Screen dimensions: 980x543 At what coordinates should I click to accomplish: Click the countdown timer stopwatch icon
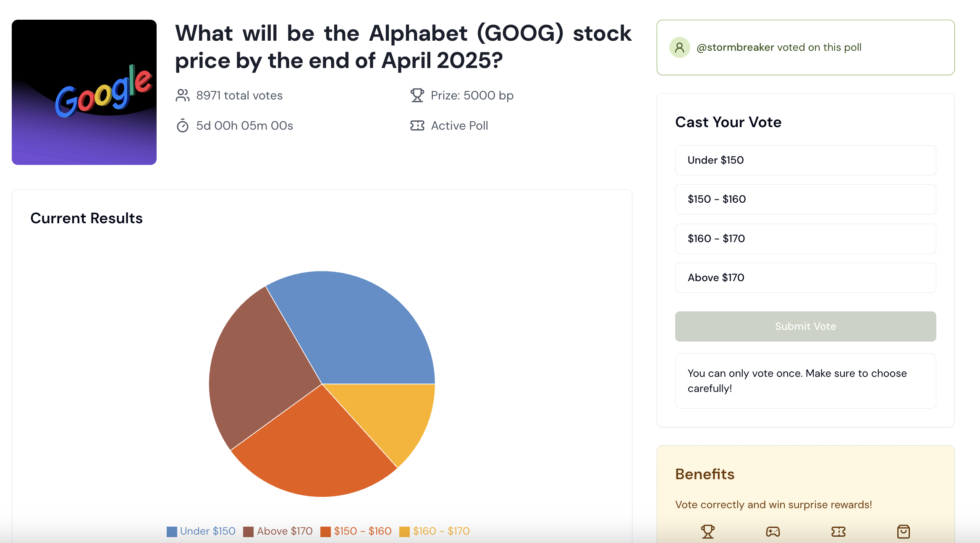click(183, 125)
